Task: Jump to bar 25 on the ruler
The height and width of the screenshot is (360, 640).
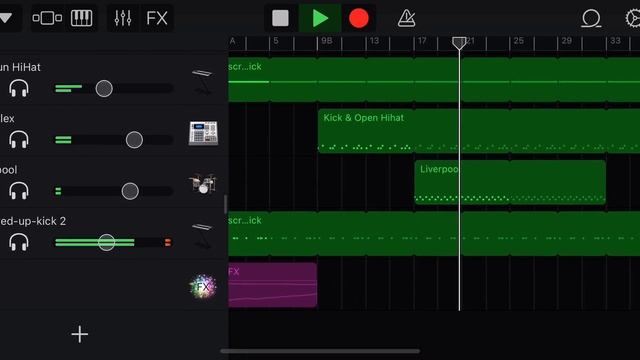Action: (x=518, y=41)
